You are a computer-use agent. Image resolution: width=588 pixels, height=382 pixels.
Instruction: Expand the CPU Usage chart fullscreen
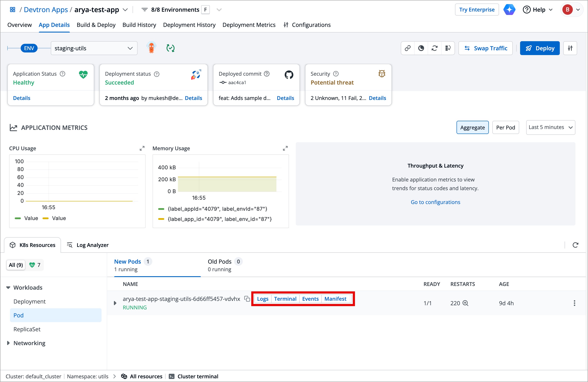coord(142,149)
